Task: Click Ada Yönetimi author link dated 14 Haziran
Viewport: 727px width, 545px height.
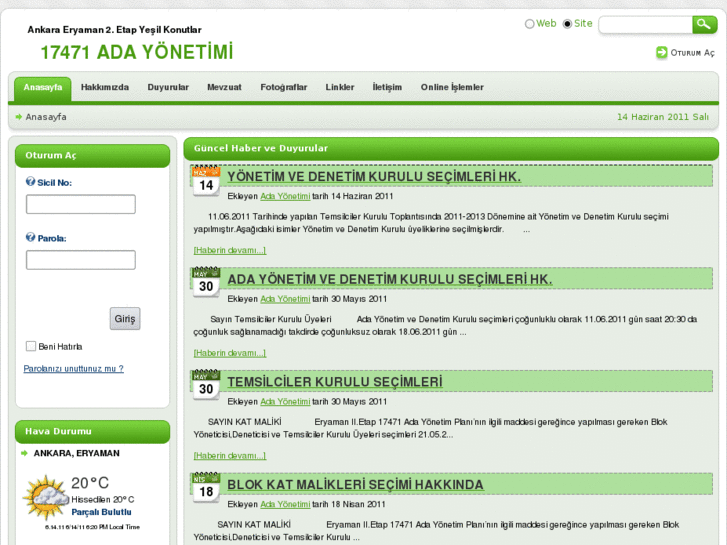Action: click(x=285, y=196)
